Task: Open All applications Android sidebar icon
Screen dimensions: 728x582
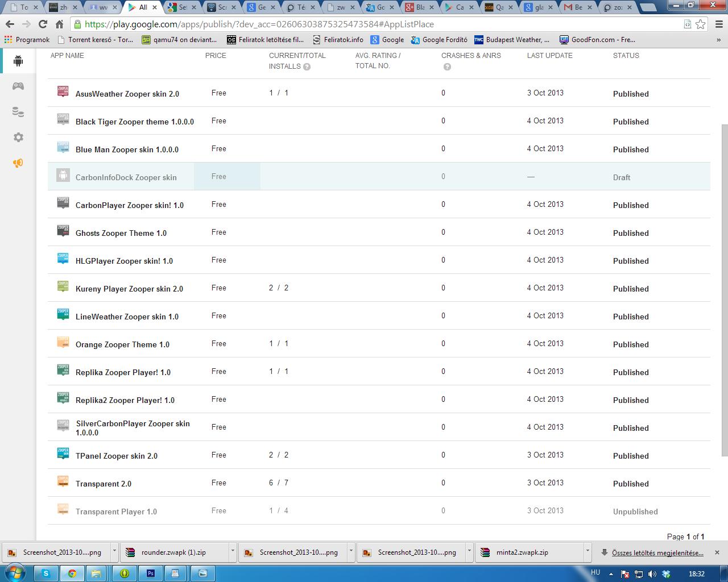Action: click(18, 61)
